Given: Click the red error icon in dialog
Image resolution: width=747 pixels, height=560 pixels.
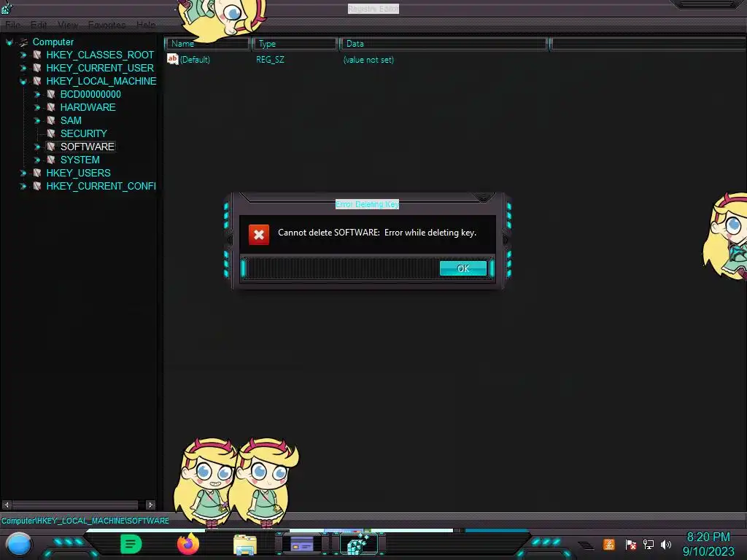Looking at the screenshot, I should 259,235.
